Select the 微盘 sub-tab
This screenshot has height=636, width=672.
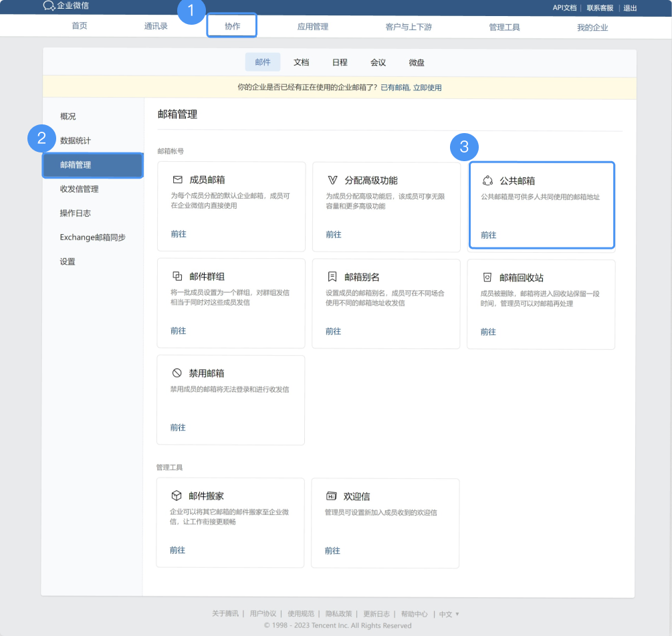(417, 63)
